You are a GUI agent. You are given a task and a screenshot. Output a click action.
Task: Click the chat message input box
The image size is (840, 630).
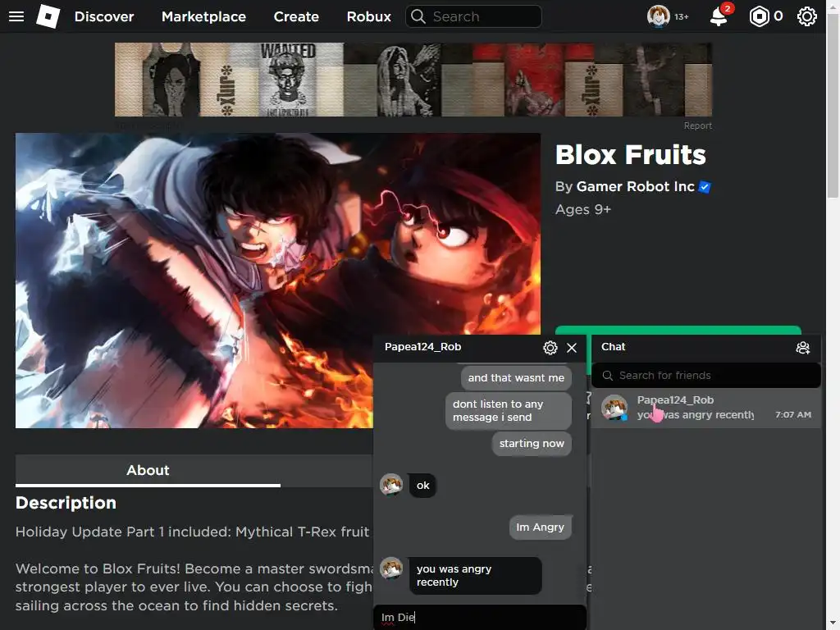click(480, 617)
